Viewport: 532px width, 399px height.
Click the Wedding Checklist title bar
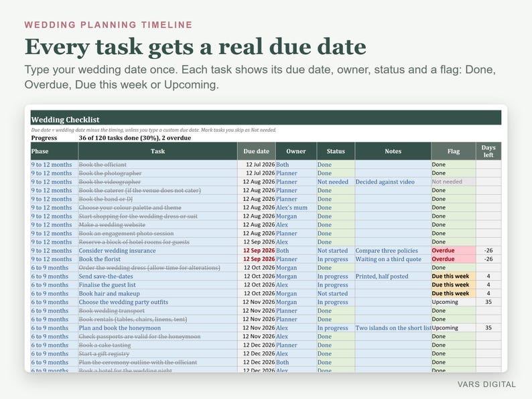265,118
